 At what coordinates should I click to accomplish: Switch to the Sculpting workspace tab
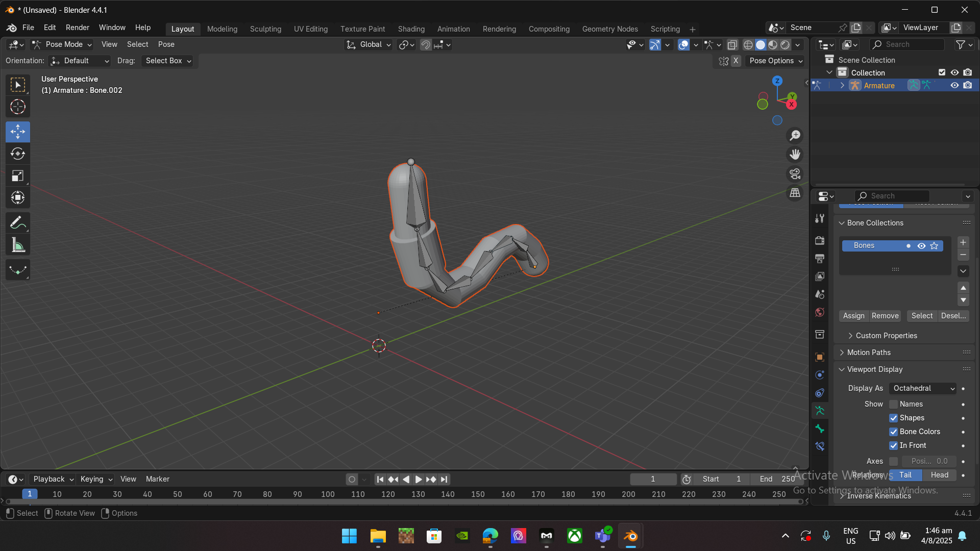[265, 29]
